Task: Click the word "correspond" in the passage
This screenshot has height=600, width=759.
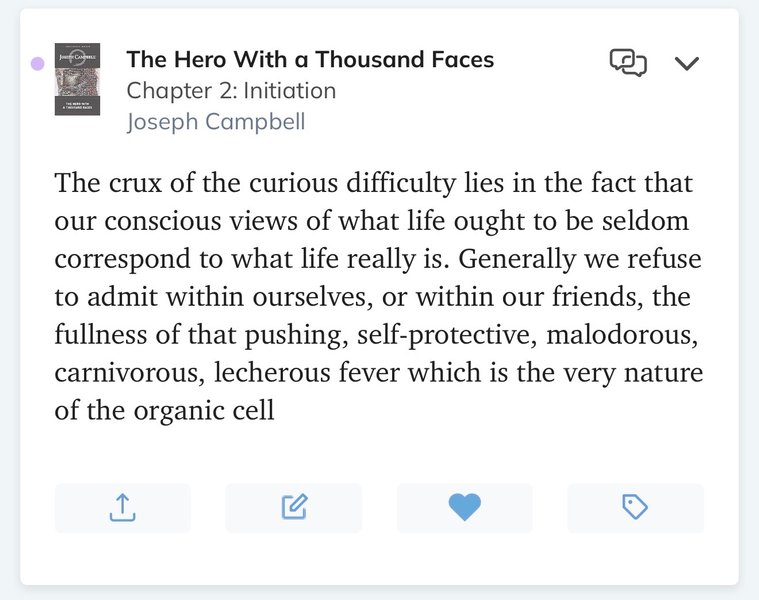Action: click(x=121, y=260)
